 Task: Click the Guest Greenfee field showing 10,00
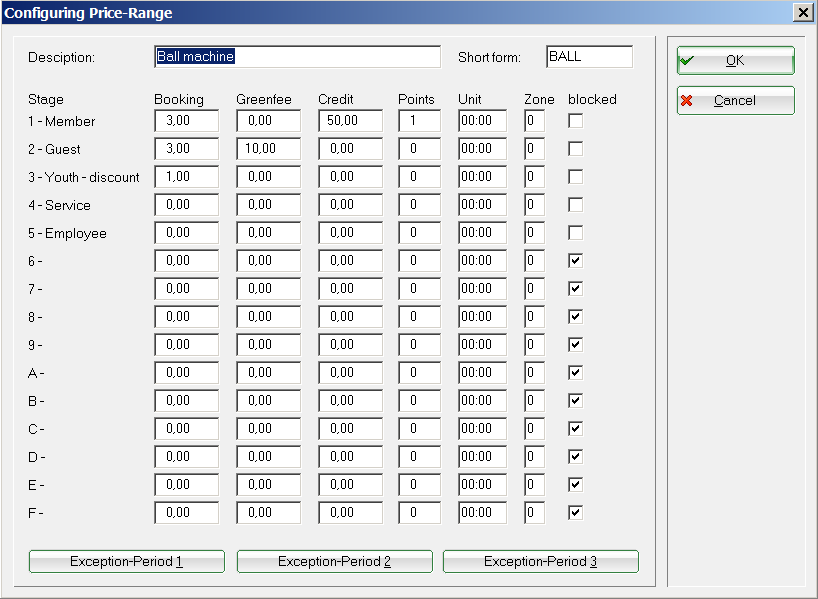click(268, 149)
